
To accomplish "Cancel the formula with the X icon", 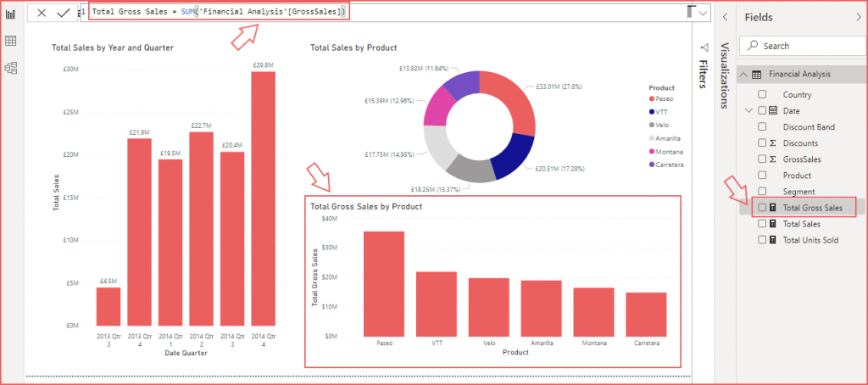I will pos(42,13).
